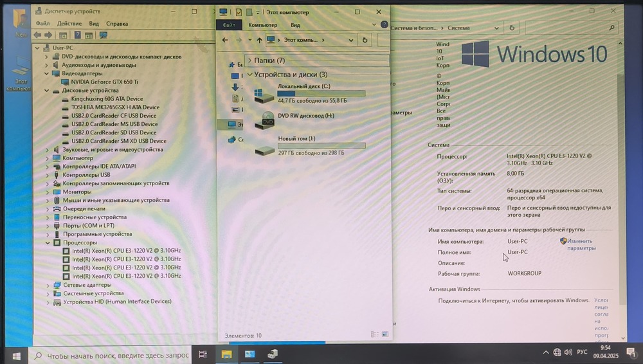
Task: Click the properties checkmark in quick access toolbar
Action: tap(239, 12)
